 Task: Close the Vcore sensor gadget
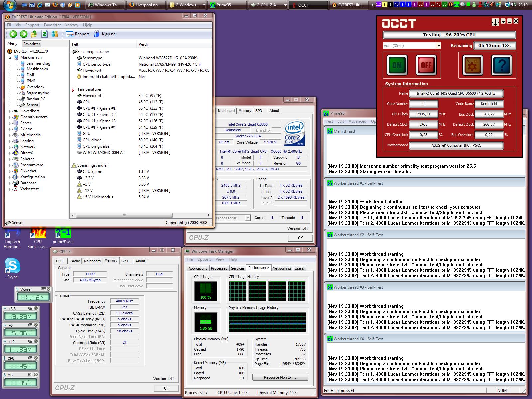coord(48,289)
